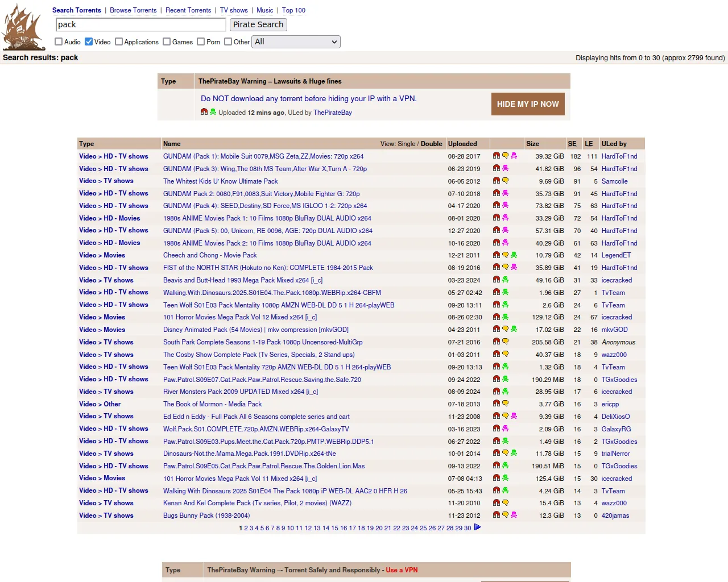Go to Browse Torrents in top navigation
This screenshot has height=582, width=728.
click(133, 10)
